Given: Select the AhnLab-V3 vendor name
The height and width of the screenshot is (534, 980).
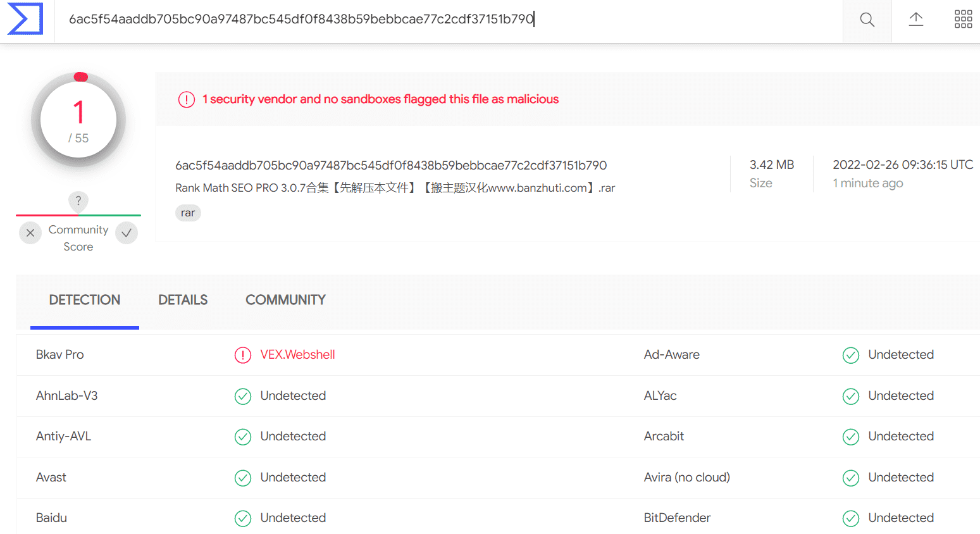Looking at the screenshot, I should pyautogui.click(x=67, y=396).
